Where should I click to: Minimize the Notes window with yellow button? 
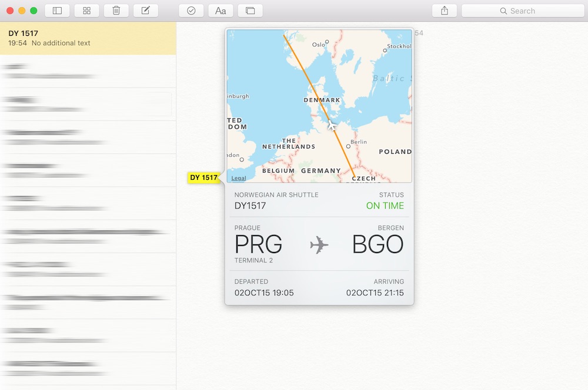[x=22, y=11]
